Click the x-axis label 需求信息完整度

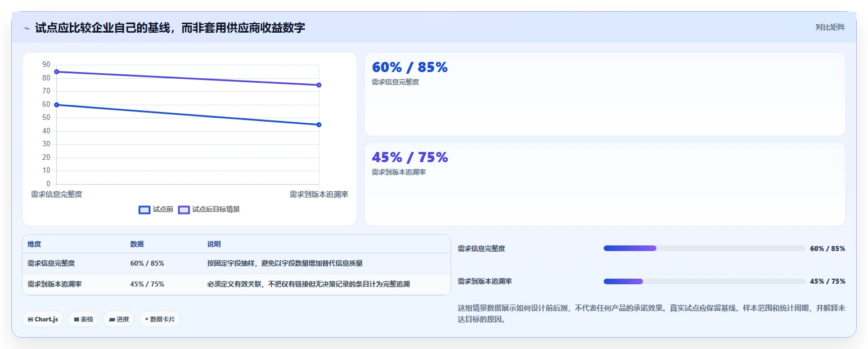tap(56, 194)
